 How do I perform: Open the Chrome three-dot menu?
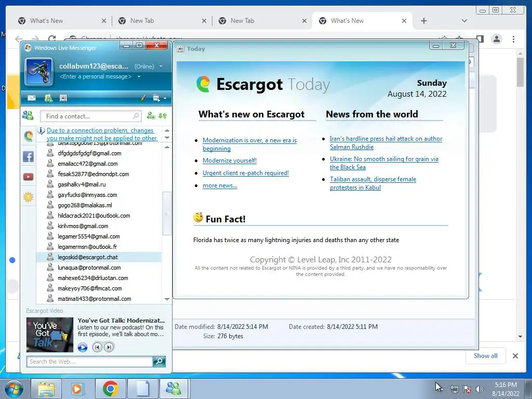(x=514, y=39)
